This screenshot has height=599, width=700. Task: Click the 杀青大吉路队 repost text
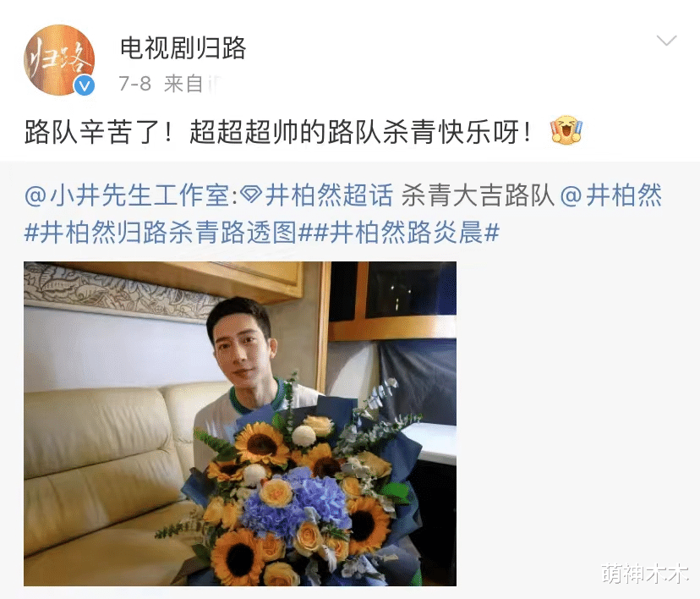[478, 195]
